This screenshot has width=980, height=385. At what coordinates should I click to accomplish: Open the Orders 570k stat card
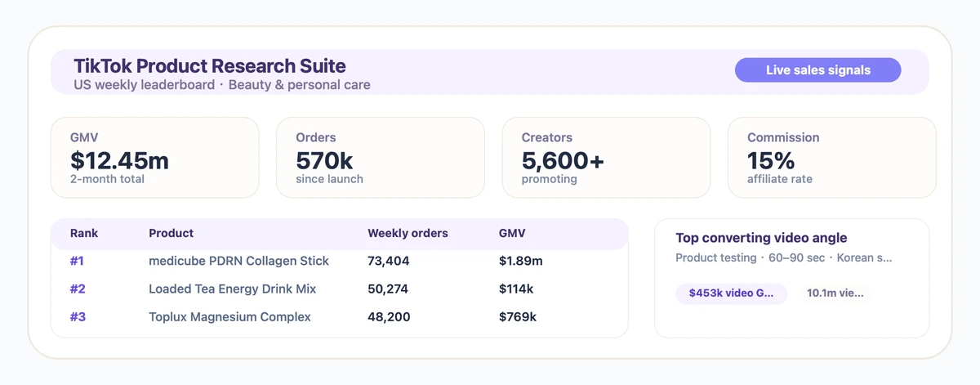381,158
